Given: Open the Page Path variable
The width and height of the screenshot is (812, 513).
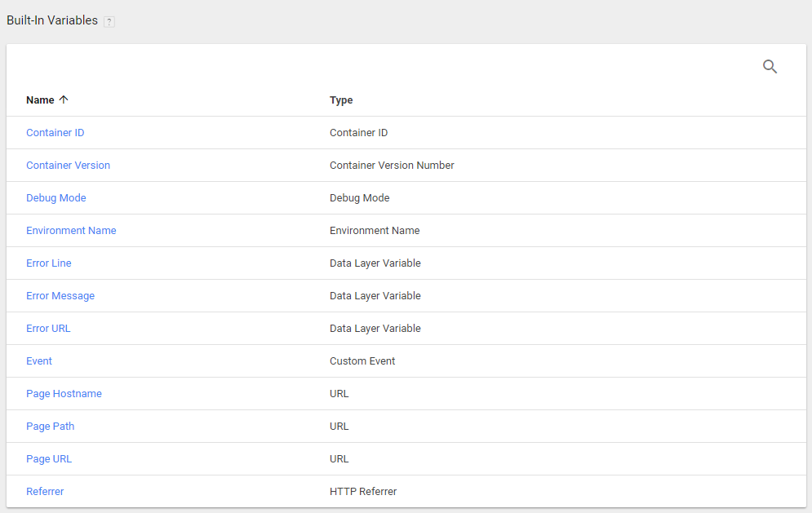Looking at the screenshot, I should (50, 427).
